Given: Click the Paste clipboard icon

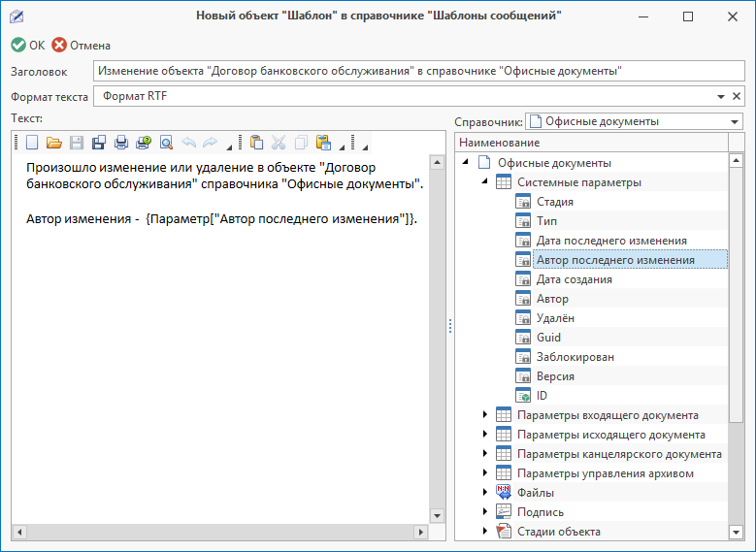Looking at the screenshot, I should [256, 143].
